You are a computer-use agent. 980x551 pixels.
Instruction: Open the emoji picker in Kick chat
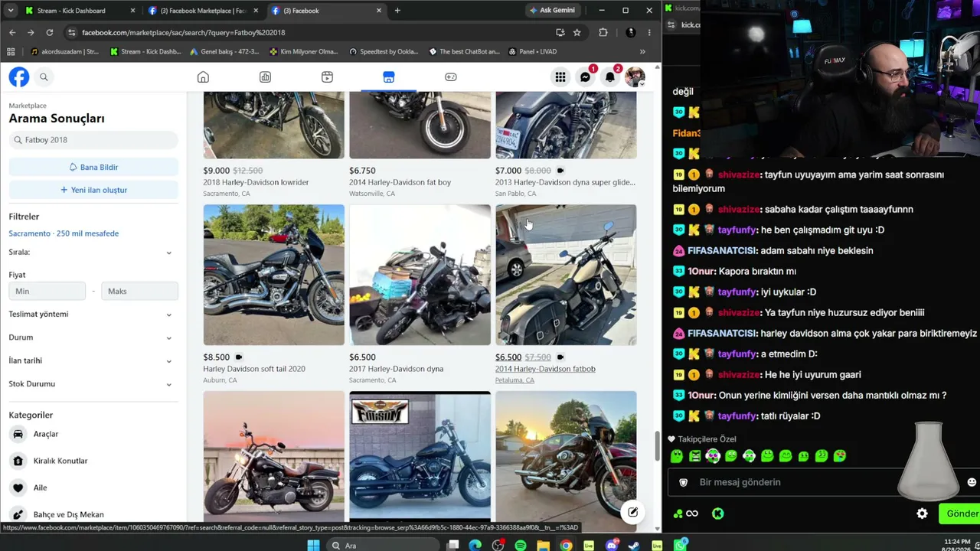coord(972,482)
